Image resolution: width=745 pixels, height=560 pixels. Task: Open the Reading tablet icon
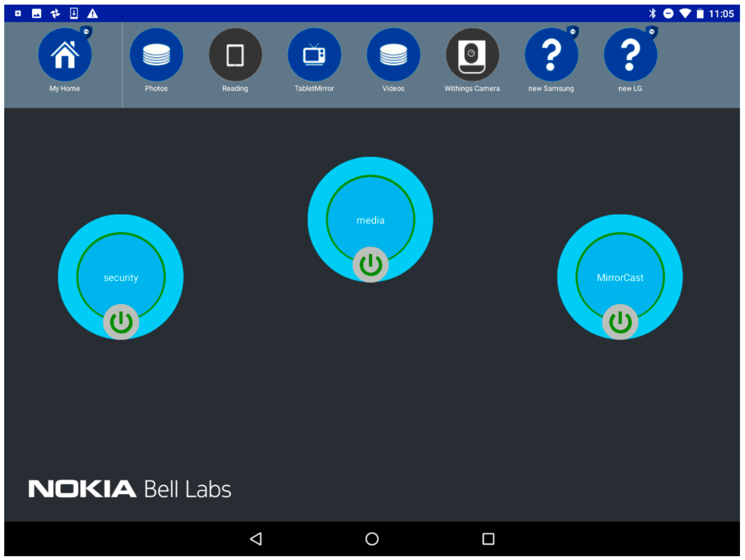click(x=235, y=55)
